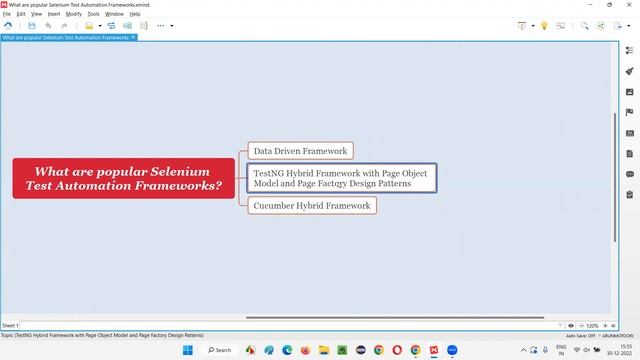The height and width of the screenshot is (360, 640).
Task: Click the 120% zoom value
Action: (x=592, y=326)
